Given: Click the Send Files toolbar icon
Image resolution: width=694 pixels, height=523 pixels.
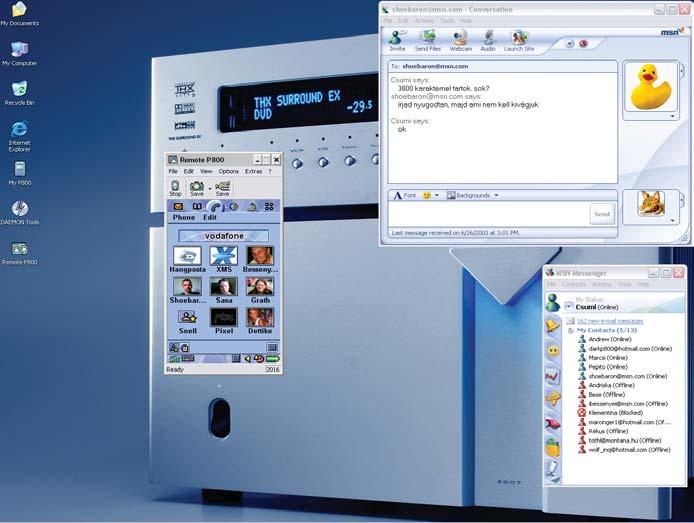Looking at the screenshot, I should point(428,41).
